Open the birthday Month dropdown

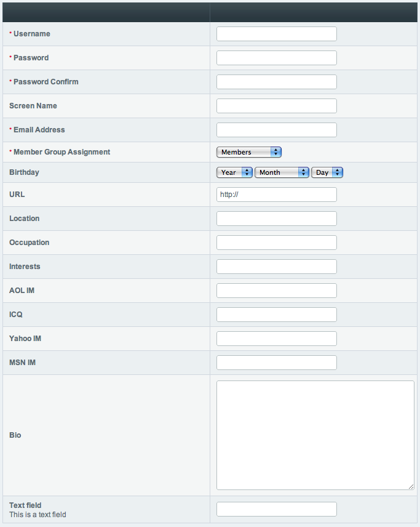tap(282, 172)
